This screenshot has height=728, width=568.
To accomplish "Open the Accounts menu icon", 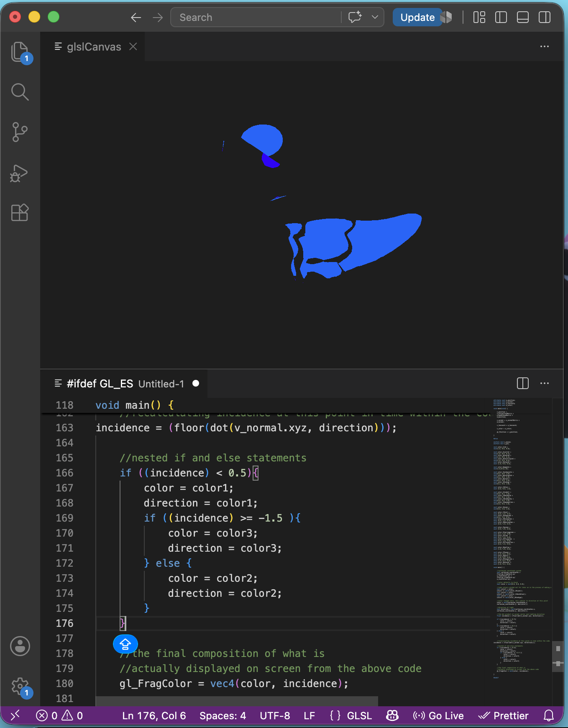I will coord(20,646).
